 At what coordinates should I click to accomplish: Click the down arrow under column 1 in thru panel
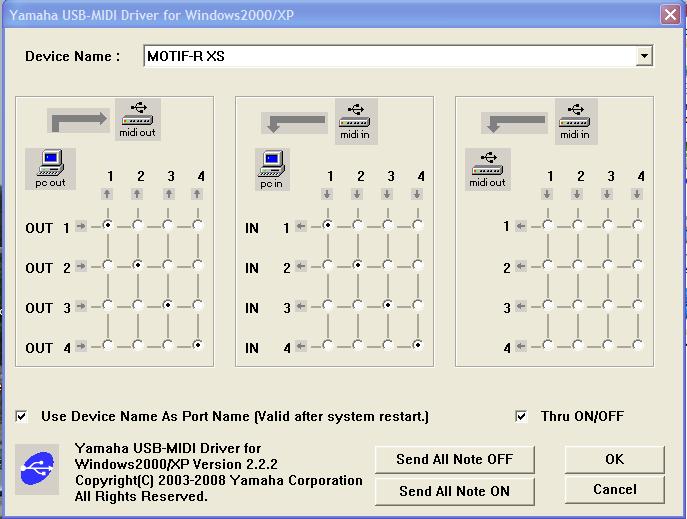pos(547,194)
